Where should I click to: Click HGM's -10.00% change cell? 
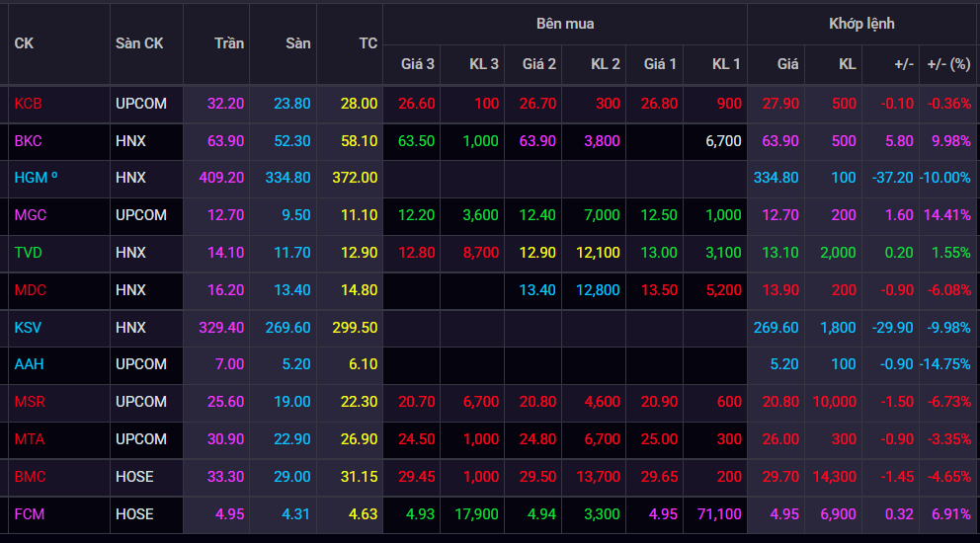coord(944,178)
